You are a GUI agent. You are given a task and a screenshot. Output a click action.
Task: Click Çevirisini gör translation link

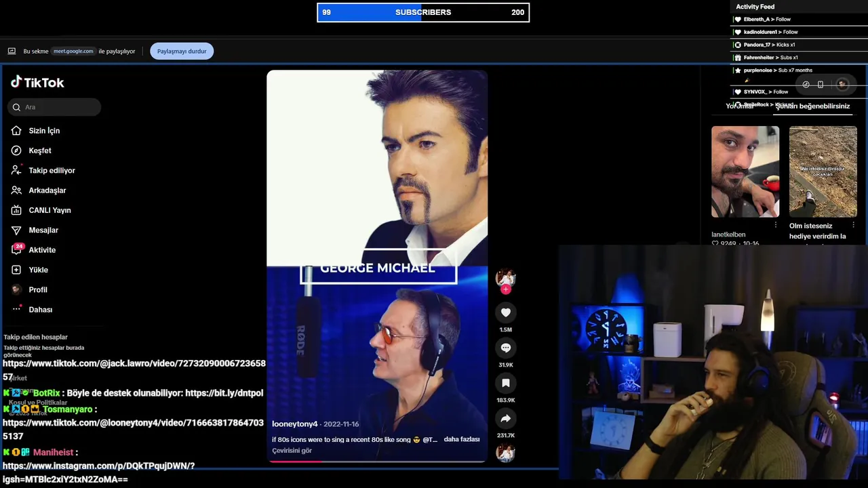pos(292,451)
